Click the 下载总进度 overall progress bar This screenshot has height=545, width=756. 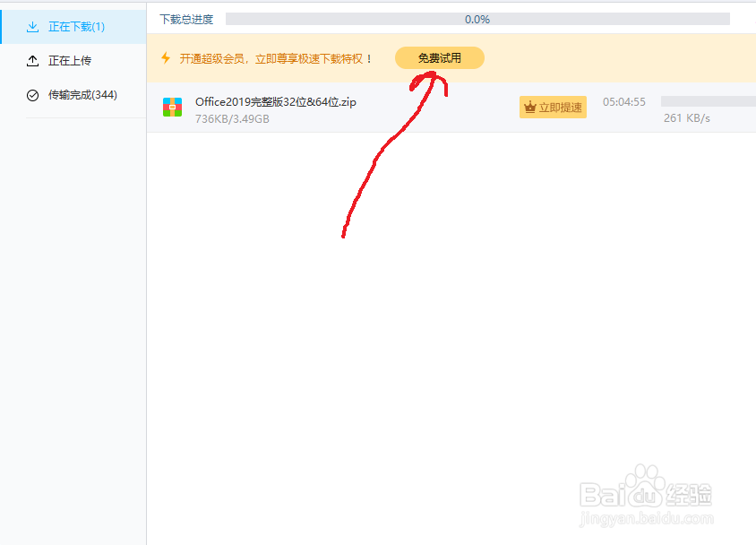coord(477,19)
